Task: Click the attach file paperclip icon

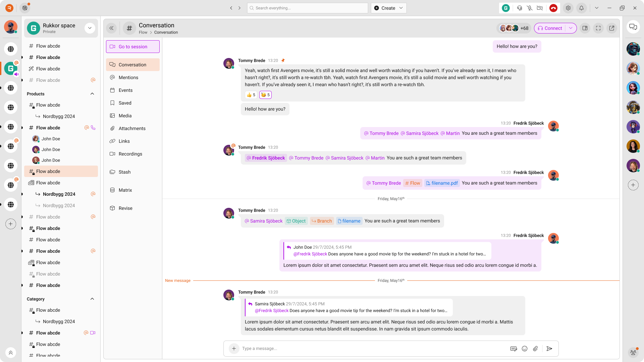Action: (x=536, y=349)
